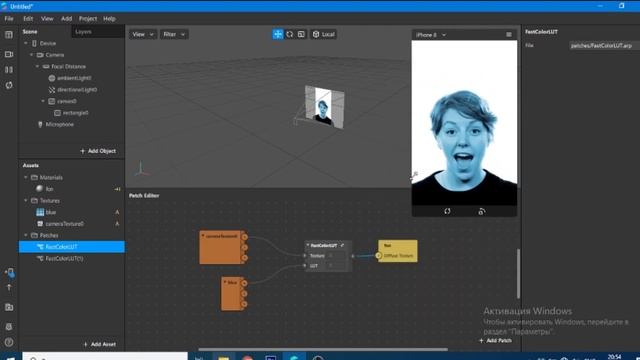Click the Add Asset button
The image size is (640, 360).
point(100,344)
